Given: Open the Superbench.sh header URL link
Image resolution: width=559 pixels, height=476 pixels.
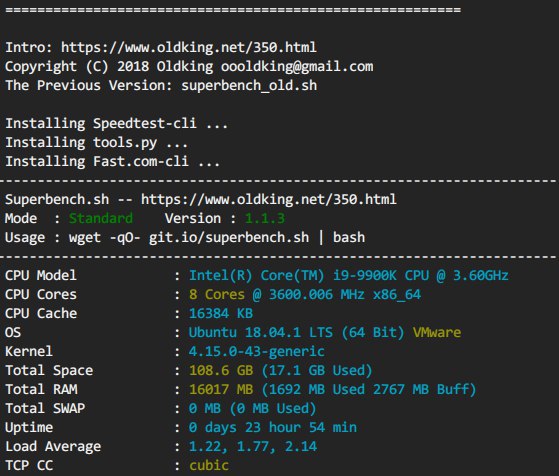Looking at the screenshot, I should (x=268, y=199).
